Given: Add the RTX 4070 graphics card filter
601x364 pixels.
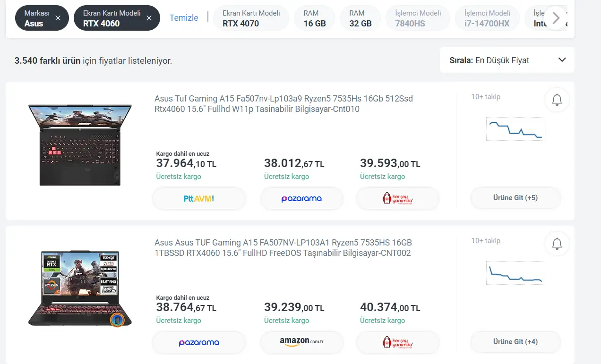Looking at the screenshot, I should click(x=251, y=18).
